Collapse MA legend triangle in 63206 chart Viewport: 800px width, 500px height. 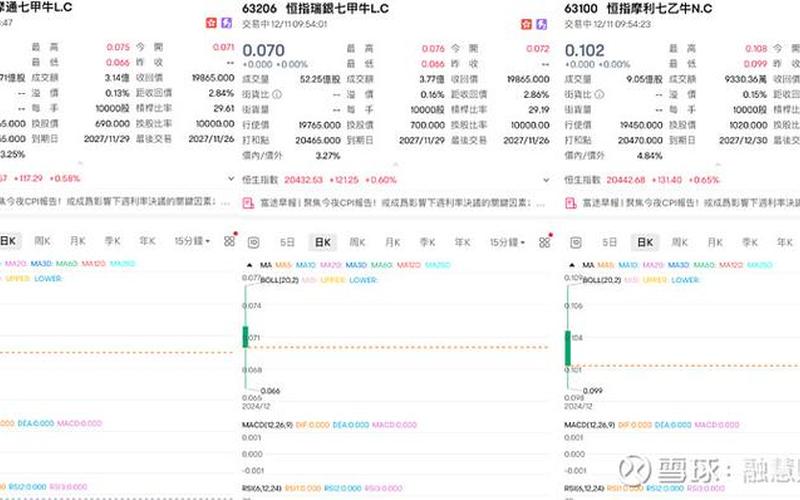249,265
